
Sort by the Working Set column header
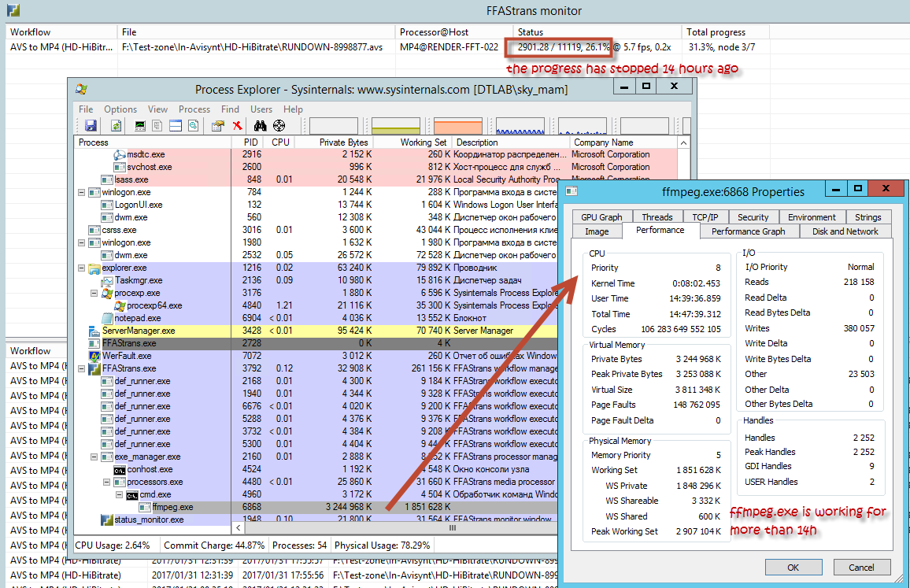(x=412, y=142)
